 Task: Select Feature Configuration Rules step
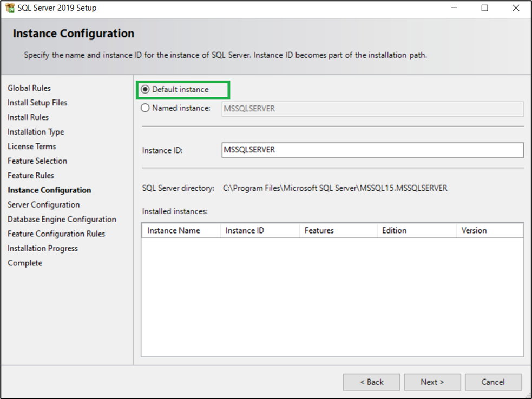coord(56,234)
